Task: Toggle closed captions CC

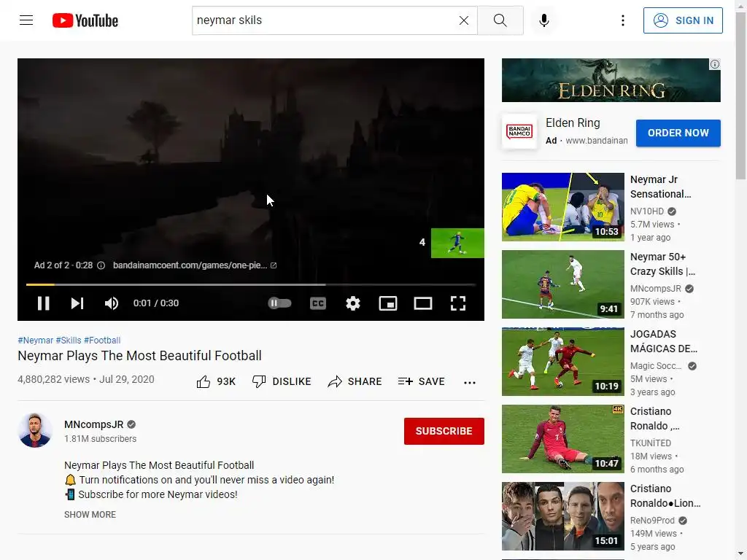Action: click(x=318, y=303)
